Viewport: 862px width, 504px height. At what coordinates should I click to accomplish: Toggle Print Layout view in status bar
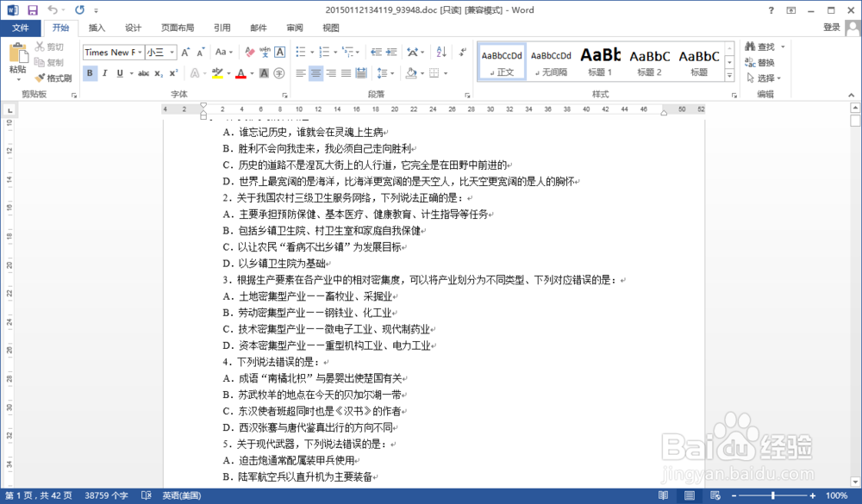tap(690, 495)
